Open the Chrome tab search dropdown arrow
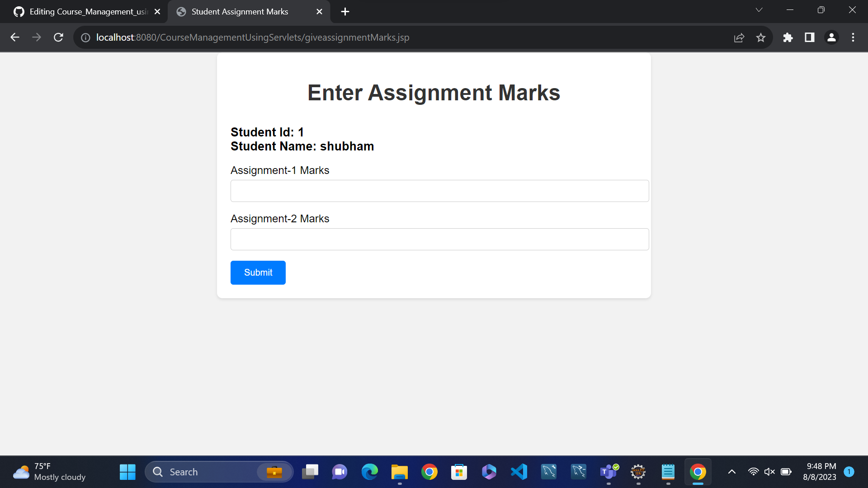Viewport: 868px width, 488px height. pyautogui.click(x=759, y=9)
